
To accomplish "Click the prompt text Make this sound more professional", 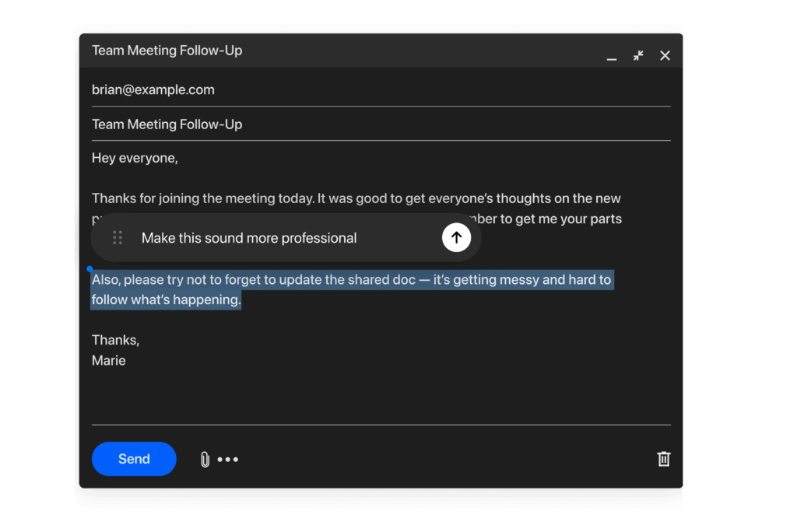I will [x=248, y=237].
